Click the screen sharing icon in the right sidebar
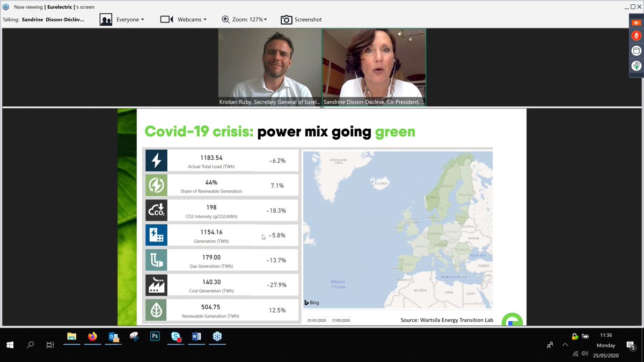This screenshot has height=362, width=644. click(x=636, y=50)
